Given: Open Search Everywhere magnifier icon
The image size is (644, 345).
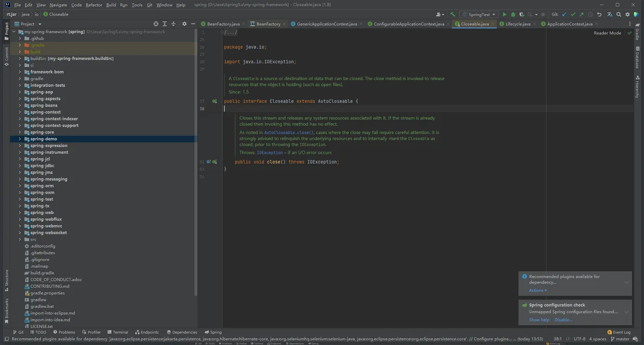Looking at the screenshot, I should (x=619, y=15).
